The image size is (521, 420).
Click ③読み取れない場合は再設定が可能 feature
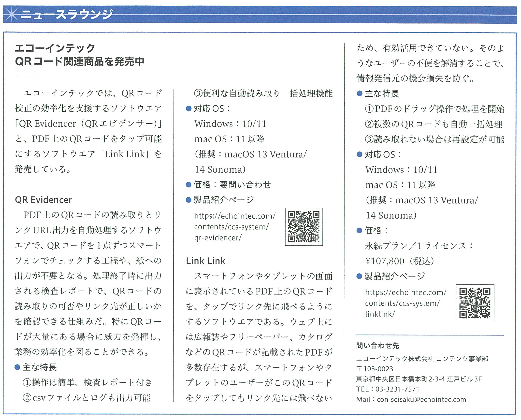click(x=435, y=139)
